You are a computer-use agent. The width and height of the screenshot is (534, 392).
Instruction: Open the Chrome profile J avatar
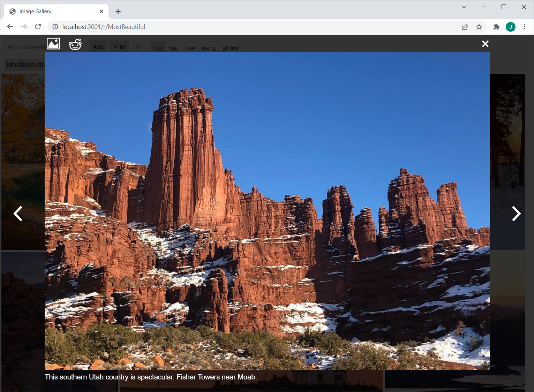coord(511,27)
